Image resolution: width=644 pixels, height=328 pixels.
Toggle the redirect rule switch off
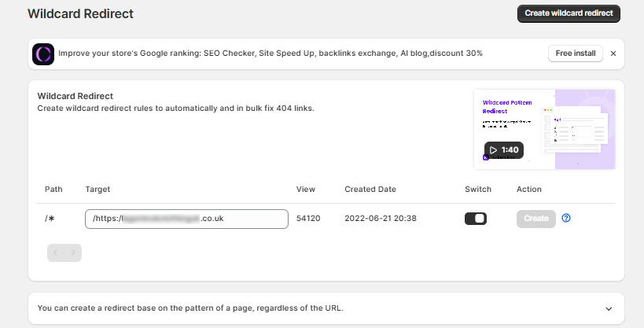coord(476,219)
